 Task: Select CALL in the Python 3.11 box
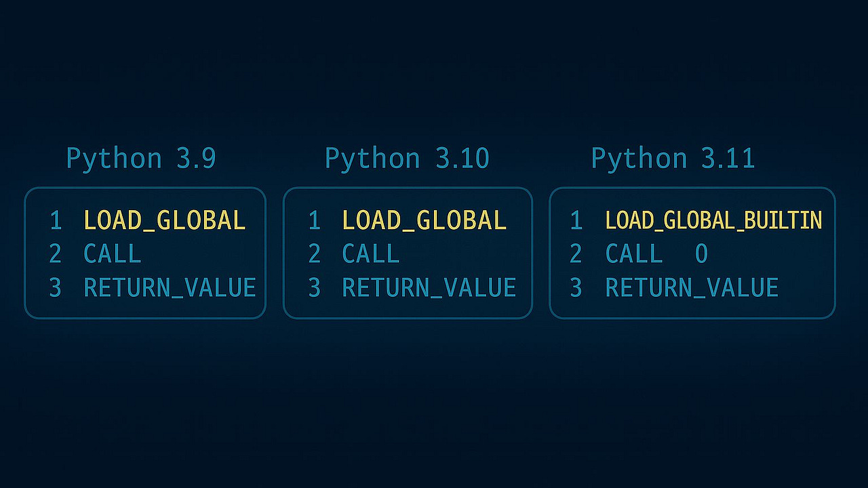point(634,254)
